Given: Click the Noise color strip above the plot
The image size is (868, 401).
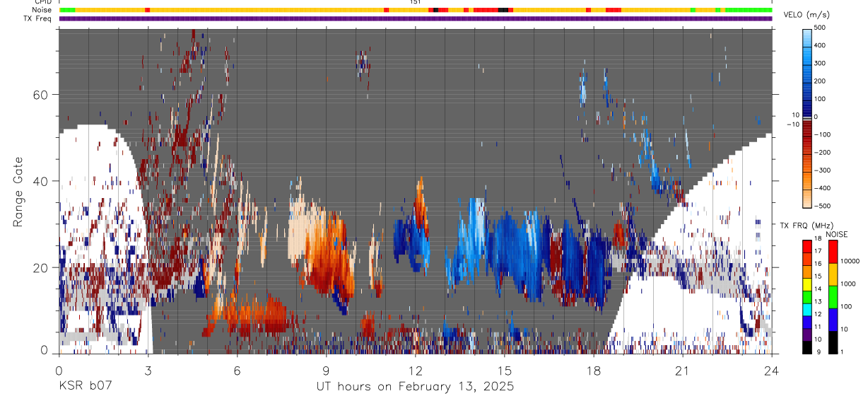Looking at the screenshot, I should point(416,10).
